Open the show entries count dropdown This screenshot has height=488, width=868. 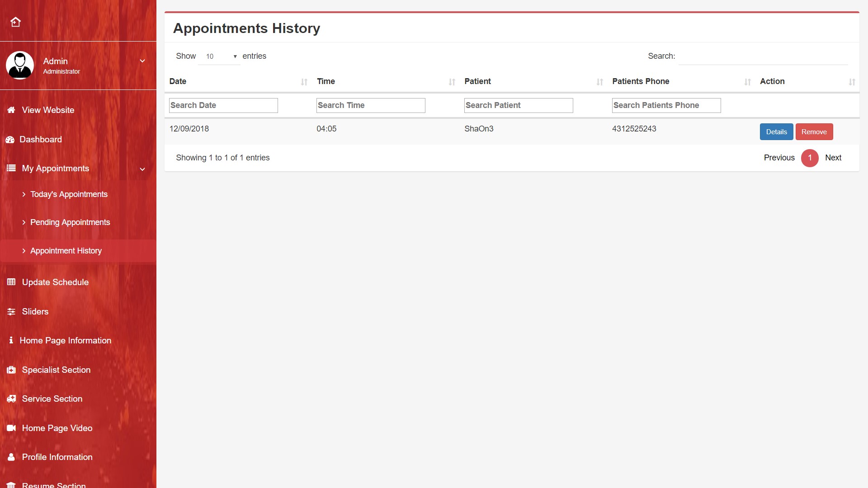219,56
